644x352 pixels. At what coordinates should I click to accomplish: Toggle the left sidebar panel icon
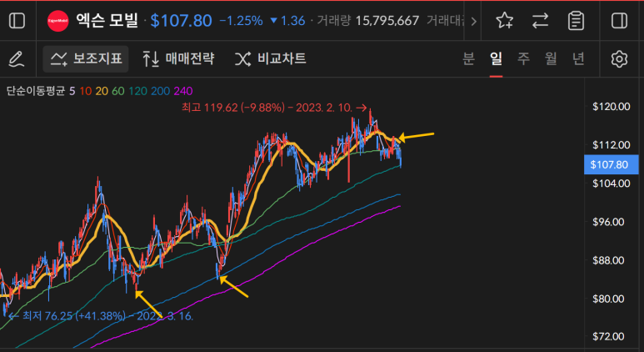point(17,21)
